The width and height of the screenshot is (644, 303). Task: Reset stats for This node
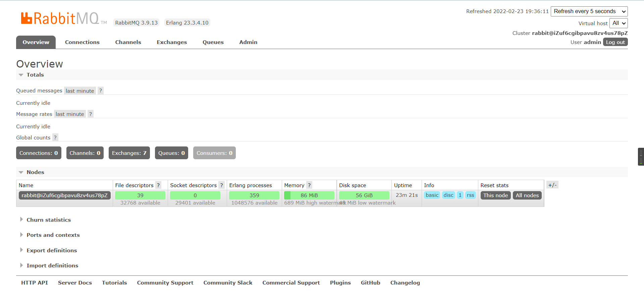tap(495, 196)
